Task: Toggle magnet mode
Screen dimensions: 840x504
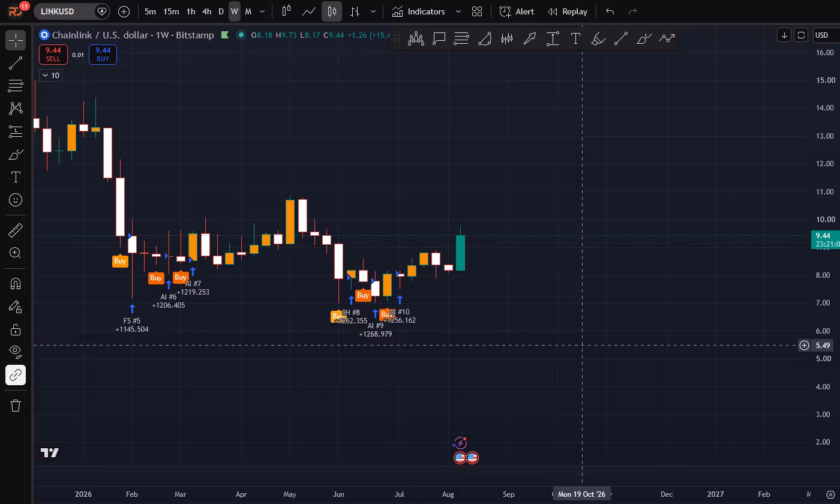Action: click(x=16, y=283)
